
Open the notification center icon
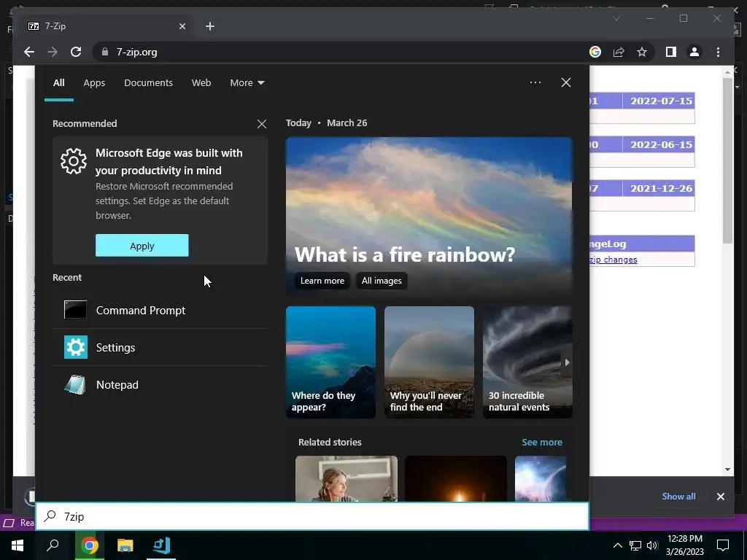click(x=723, y=545)
